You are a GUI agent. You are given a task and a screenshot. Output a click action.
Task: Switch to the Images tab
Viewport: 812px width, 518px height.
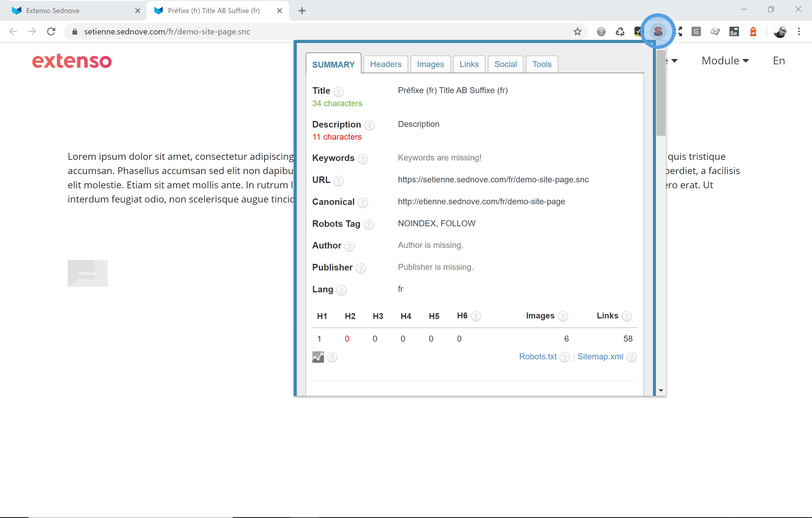[x=430, y=64]
